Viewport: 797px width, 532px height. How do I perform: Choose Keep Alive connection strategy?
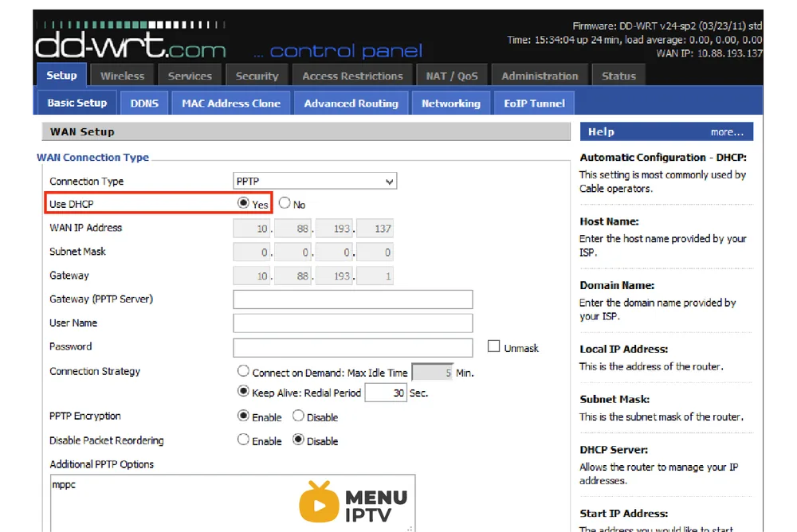[243, 391]
